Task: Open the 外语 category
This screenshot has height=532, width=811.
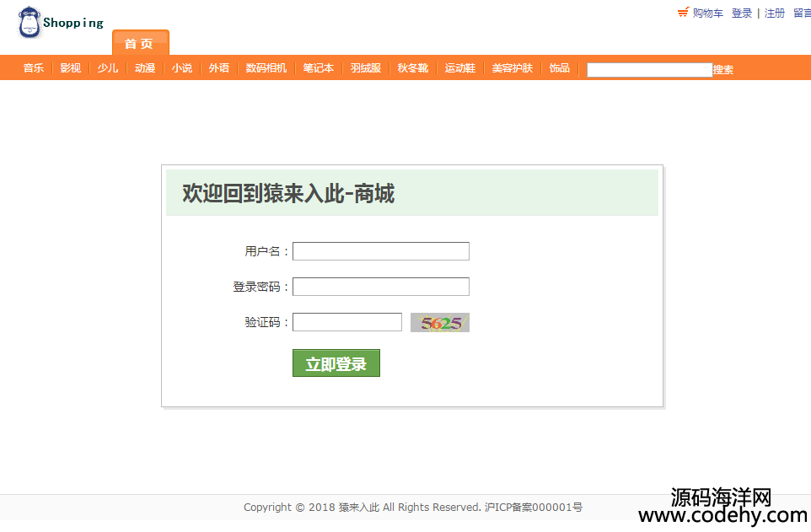Action: click(219, 68)
